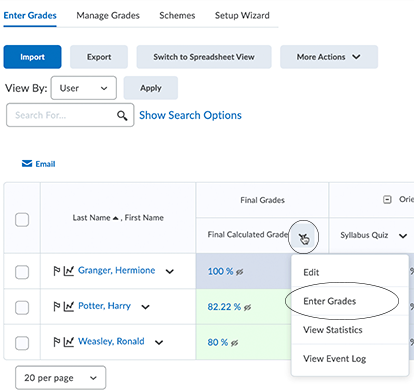
Task: Open progress chart icon for Granger, Hermione
Action: pyautogui.click(x=69, y=271)
